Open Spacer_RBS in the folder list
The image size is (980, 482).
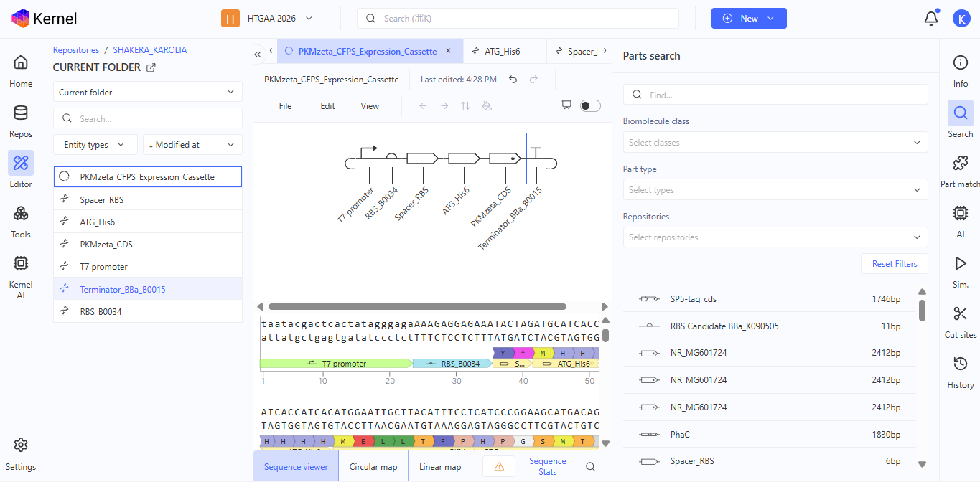pos(148,199)
